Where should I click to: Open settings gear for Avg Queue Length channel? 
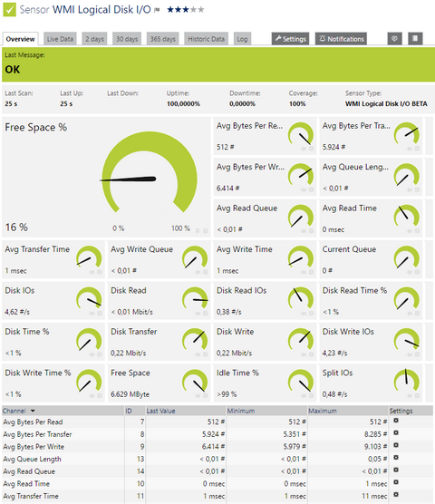pos(396,458)
